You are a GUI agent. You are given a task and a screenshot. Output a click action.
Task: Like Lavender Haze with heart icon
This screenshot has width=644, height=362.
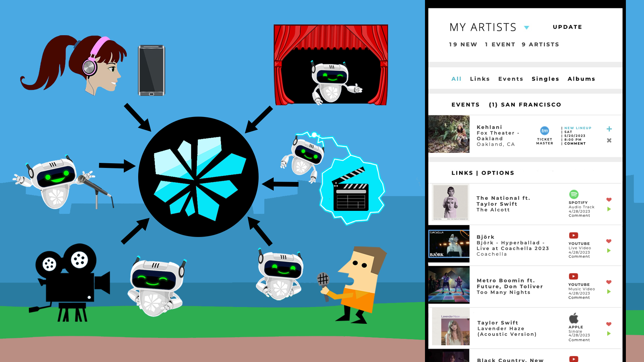609,324
